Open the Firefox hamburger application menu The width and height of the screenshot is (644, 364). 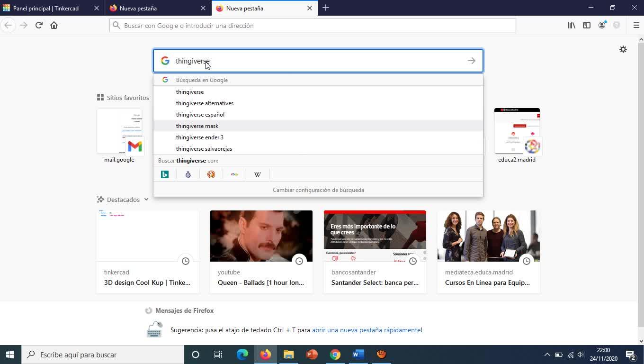tap(636, 26)
